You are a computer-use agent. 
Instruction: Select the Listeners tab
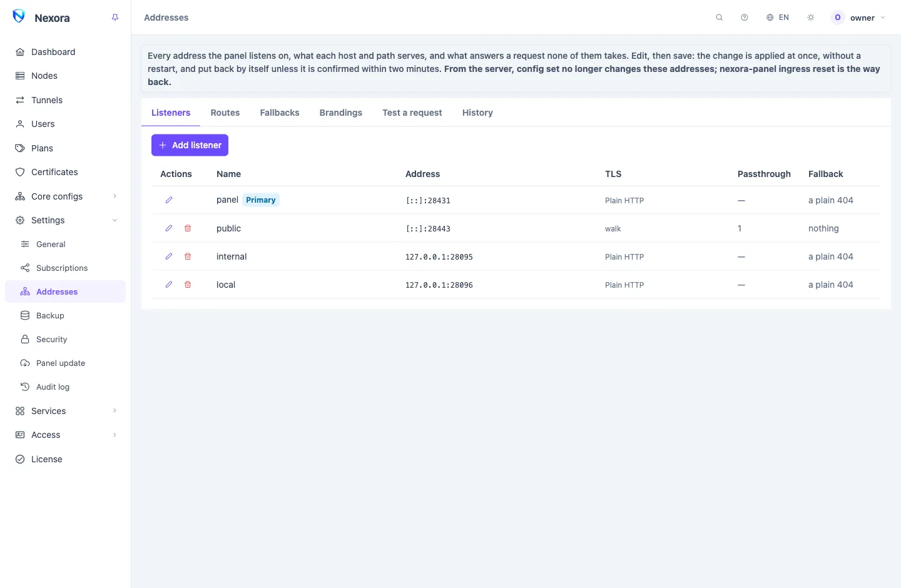coord(171,113)
